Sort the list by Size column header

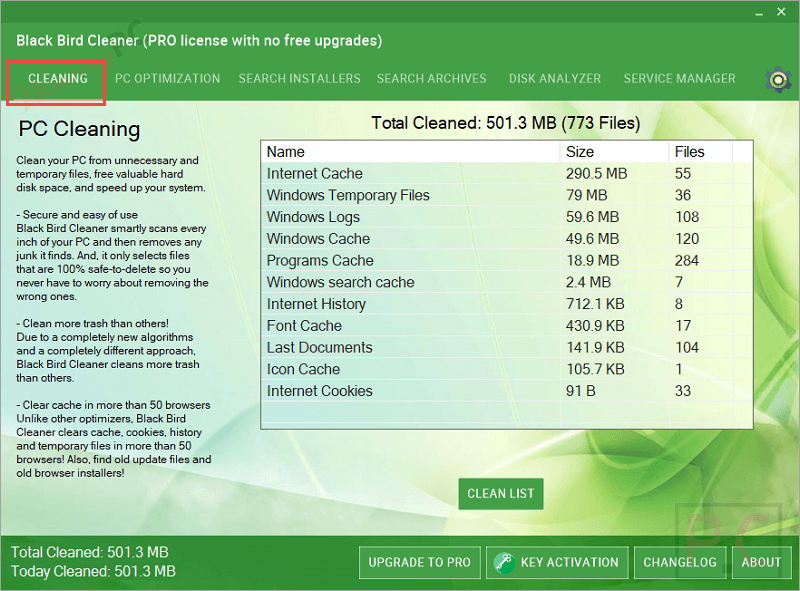(613, 152)
